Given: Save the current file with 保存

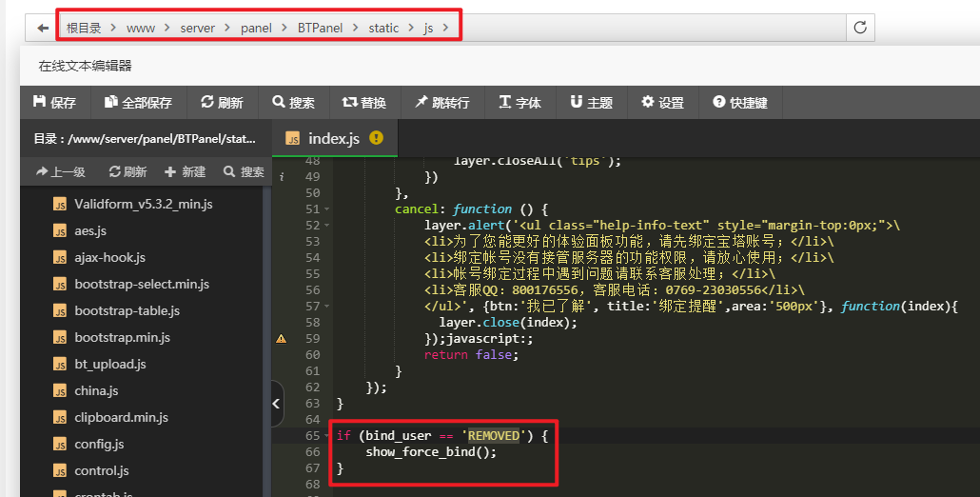Looking at the screenshot, I should (x=55, y=103).
